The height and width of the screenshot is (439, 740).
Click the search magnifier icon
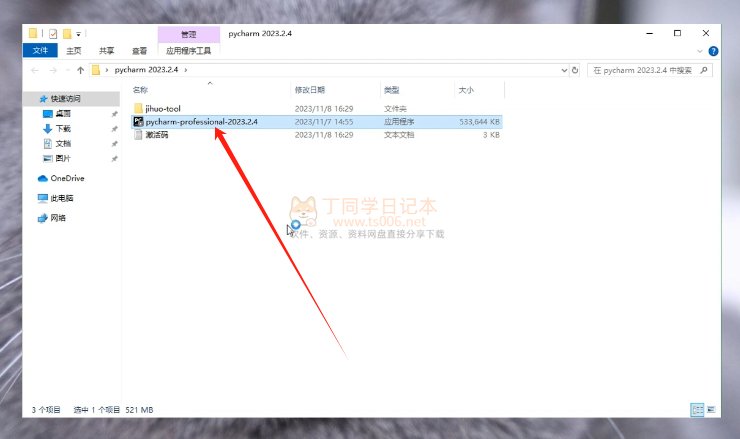pyautogui.click(x=704, y=70)
